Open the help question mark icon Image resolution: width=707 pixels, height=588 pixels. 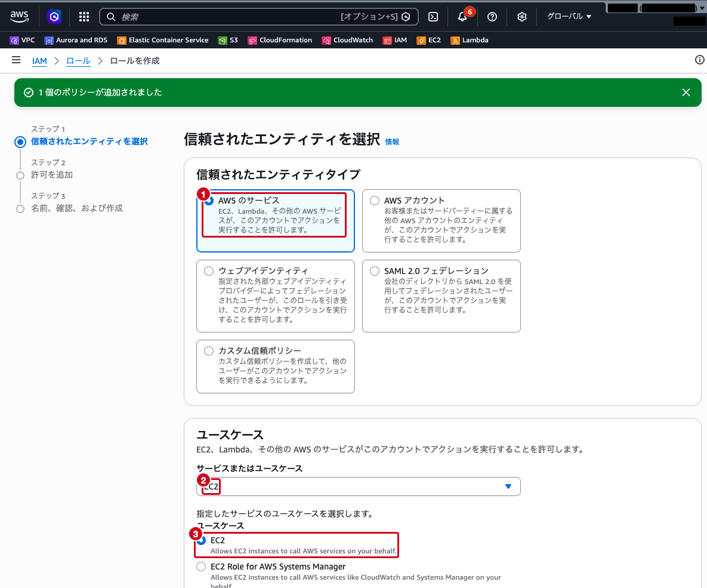click(x=492, y=17)
